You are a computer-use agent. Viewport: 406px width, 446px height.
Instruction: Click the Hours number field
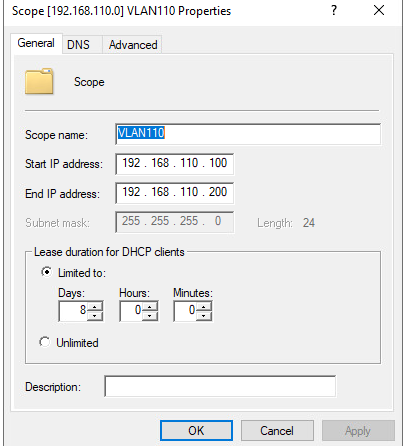(x=131, y=311)
